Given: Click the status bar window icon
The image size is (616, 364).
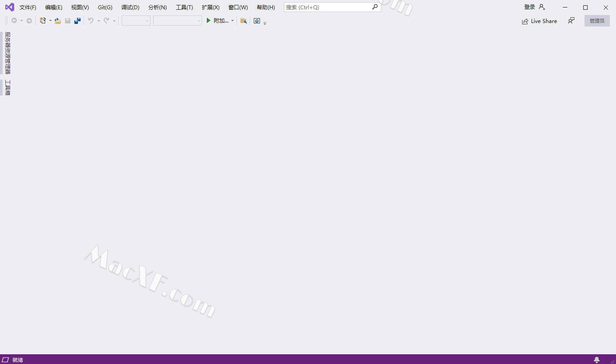Looking at the screenshot, I should [x=5, y=360].
